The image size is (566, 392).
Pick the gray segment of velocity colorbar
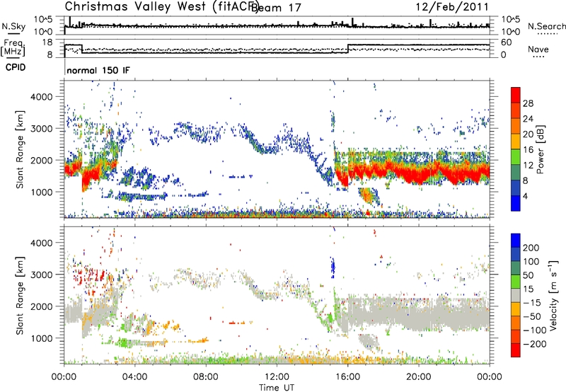click(x=516, y=295)
